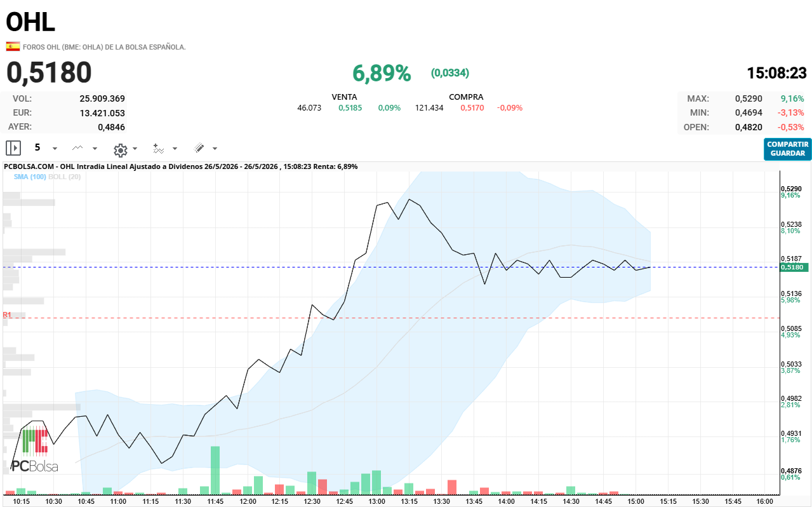Image resolution: width=812 pixels, height=507 pixels.
Task: Toggle the side panel icon
Action: (x=13, y=148)
